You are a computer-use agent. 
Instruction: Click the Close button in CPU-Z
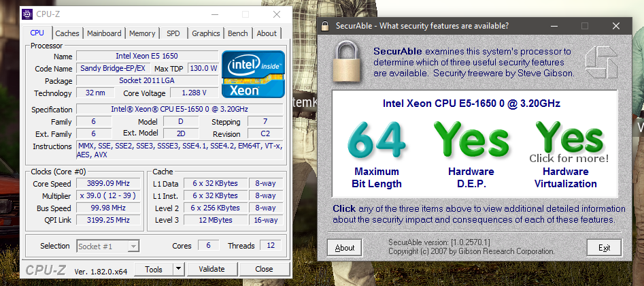coord(264,269)
